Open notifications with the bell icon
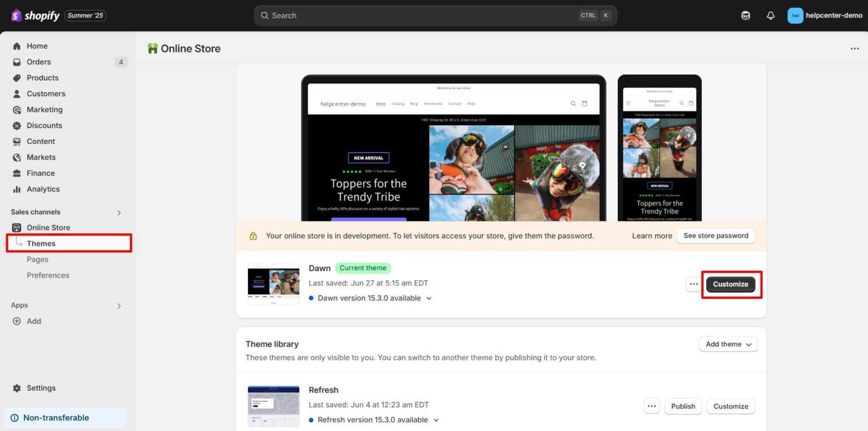 pyautogui.click(x=770, y=15)
